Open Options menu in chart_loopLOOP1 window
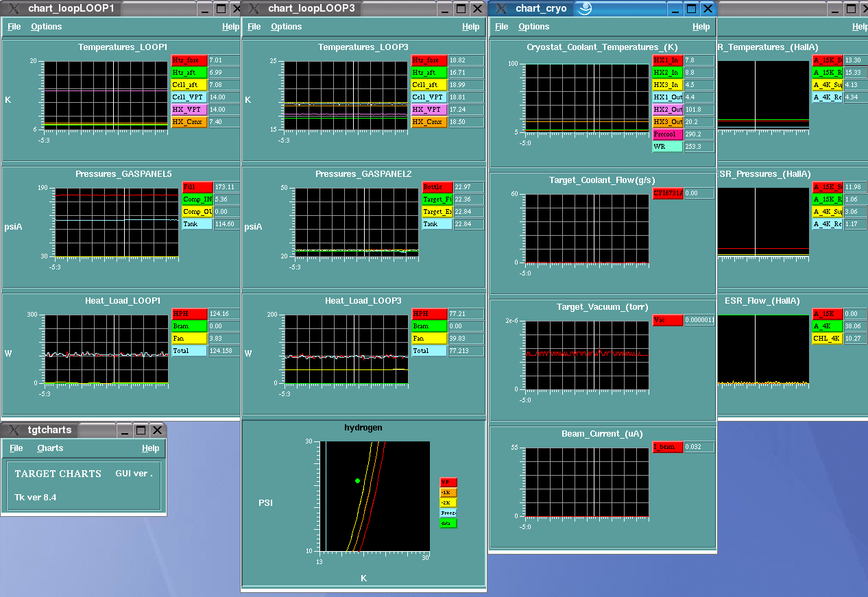Image resolution: width=868 pixels, height=597 pixels. [47, 27]
